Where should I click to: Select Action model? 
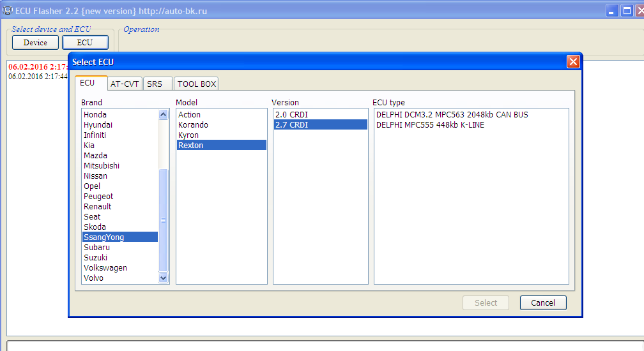tap(221, 114)
